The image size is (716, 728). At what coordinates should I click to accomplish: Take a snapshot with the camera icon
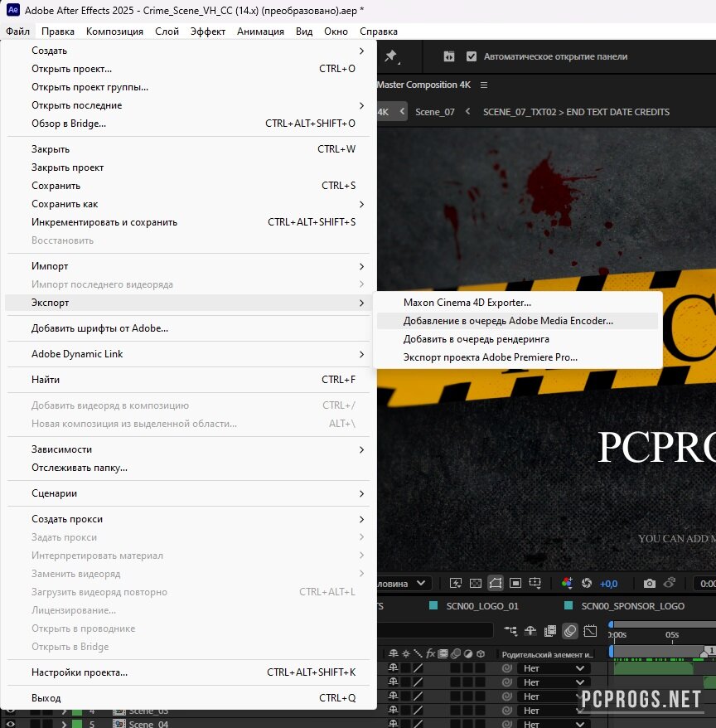pos(650,584)
